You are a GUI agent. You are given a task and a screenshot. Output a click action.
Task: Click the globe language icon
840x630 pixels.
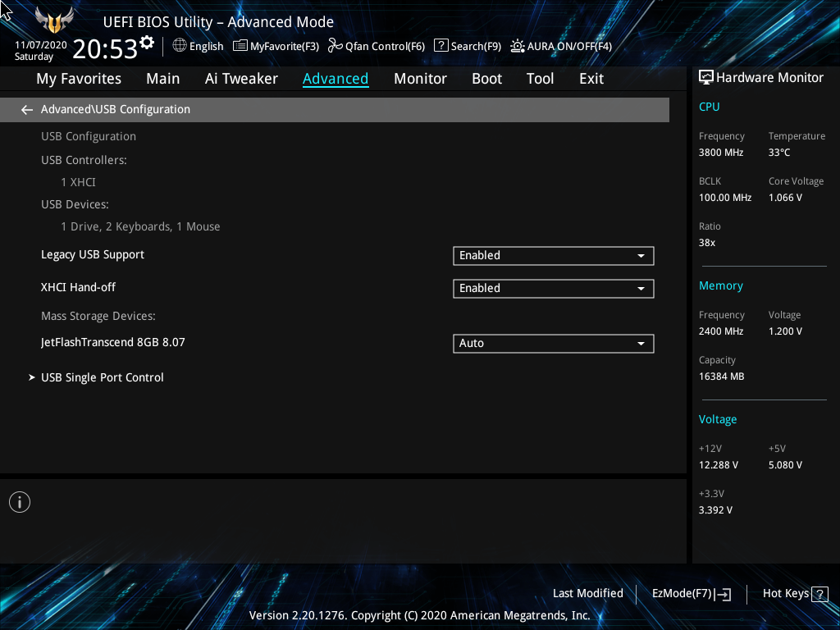180,46
